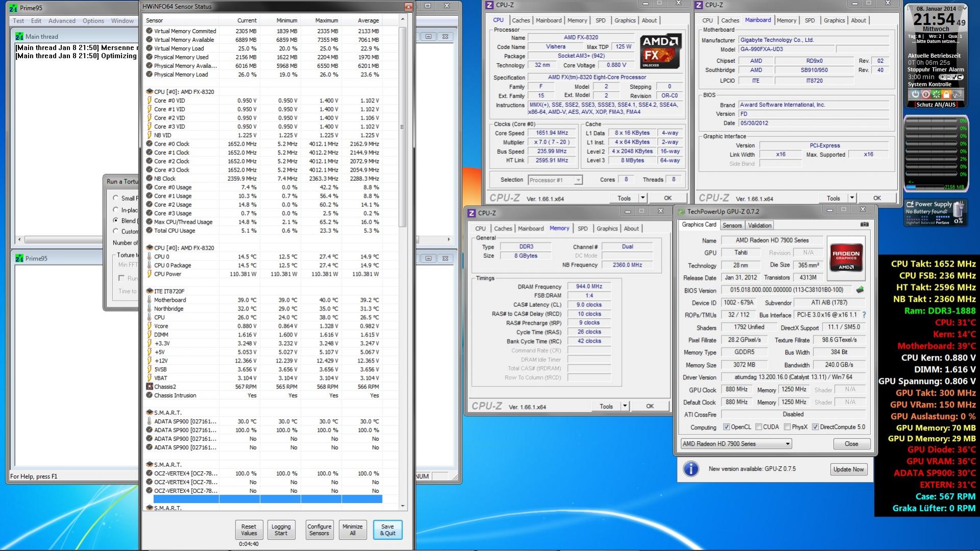Select the In-place radio button
The width and height of the screenshot is (980, 551).
[x=116, y=209]
